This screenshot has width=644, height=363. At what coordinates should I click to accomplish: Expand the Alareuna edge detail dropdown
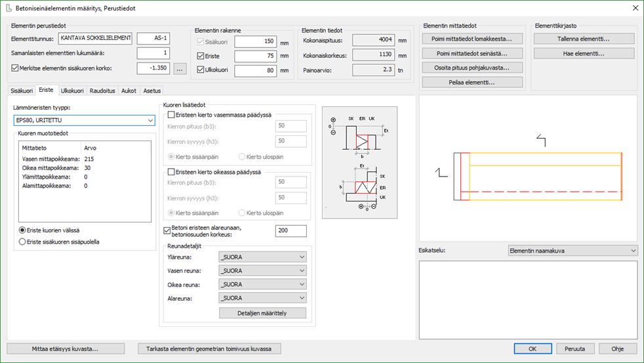coord(262,298)
